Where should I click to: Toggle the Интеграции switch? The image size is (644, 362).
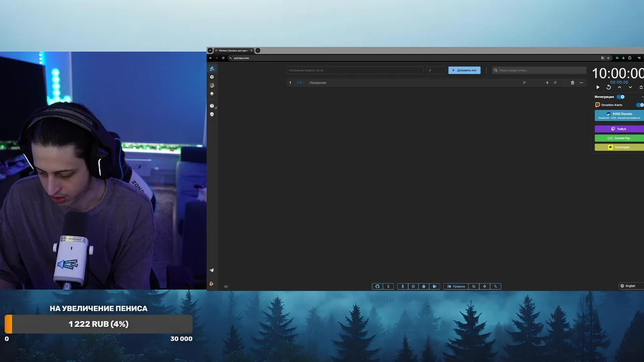click(x=620, y=97)
